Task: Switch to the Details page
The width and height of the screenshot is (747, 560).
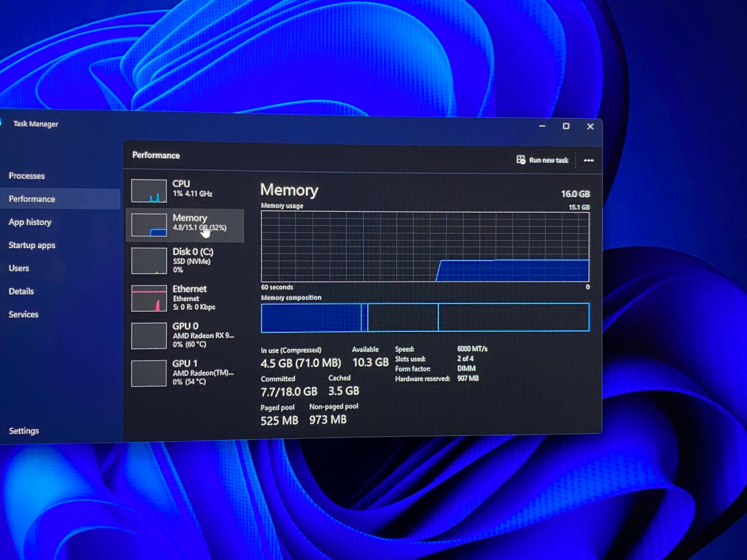Action: point(21,291)
